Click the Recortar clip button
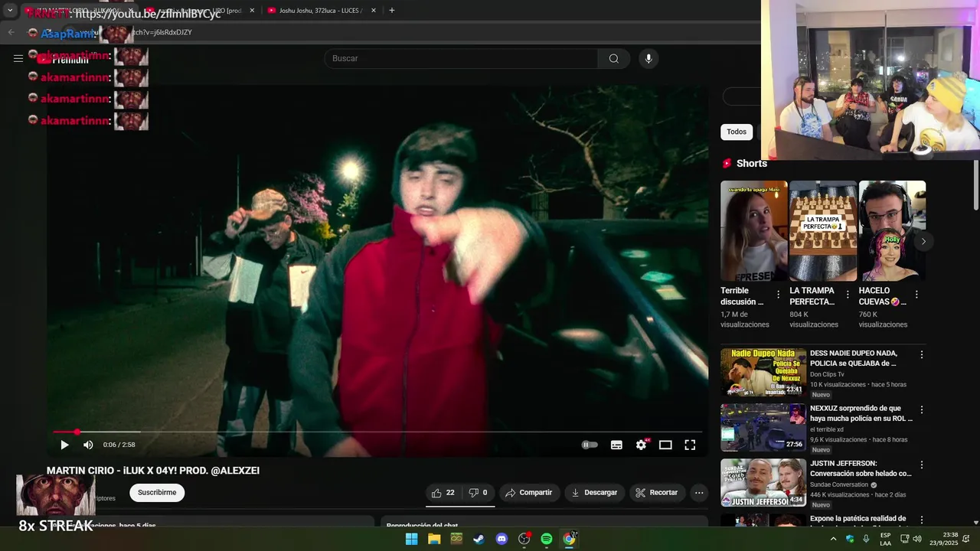This screenshot has width=980, height=551. point(657,493)
